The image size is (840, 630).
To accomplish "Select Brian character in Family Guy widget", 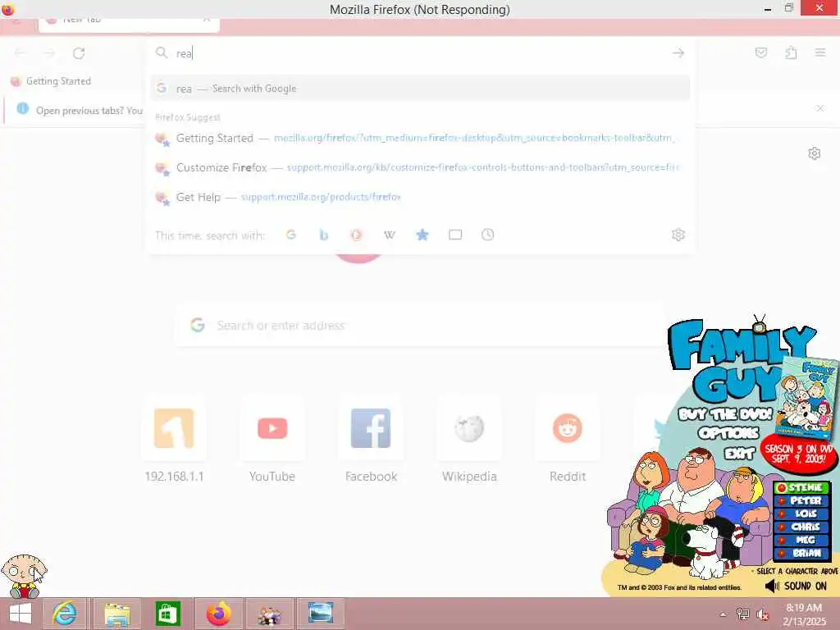I will click(x=801, y=553).
